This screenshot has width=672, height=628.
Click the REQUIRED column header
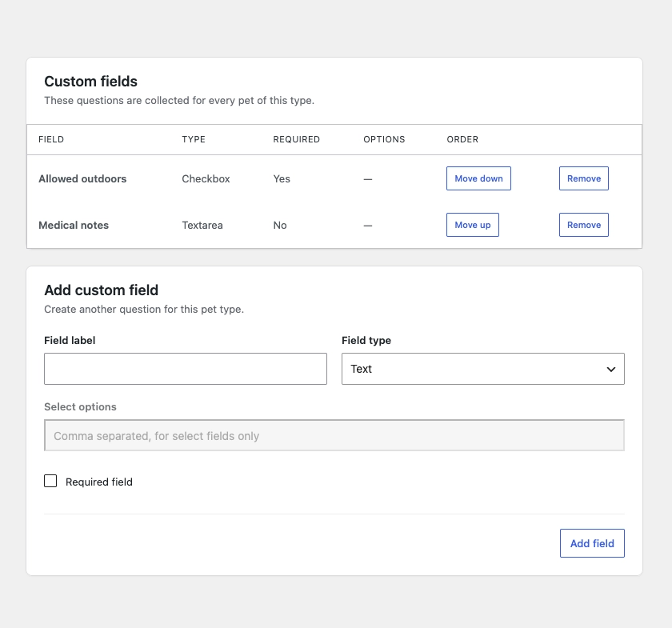click(297, 139)
